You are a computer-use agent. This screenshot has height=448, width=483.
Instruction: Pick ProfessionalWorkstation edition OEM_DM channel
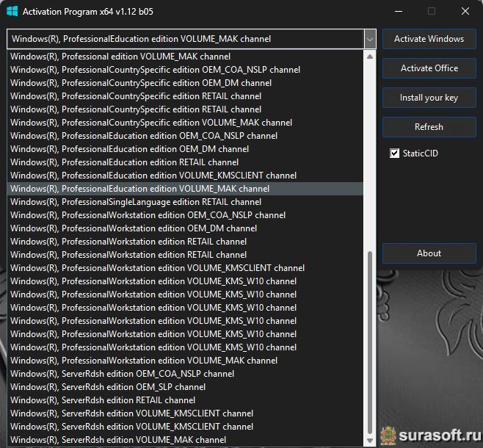coord(185,228)
